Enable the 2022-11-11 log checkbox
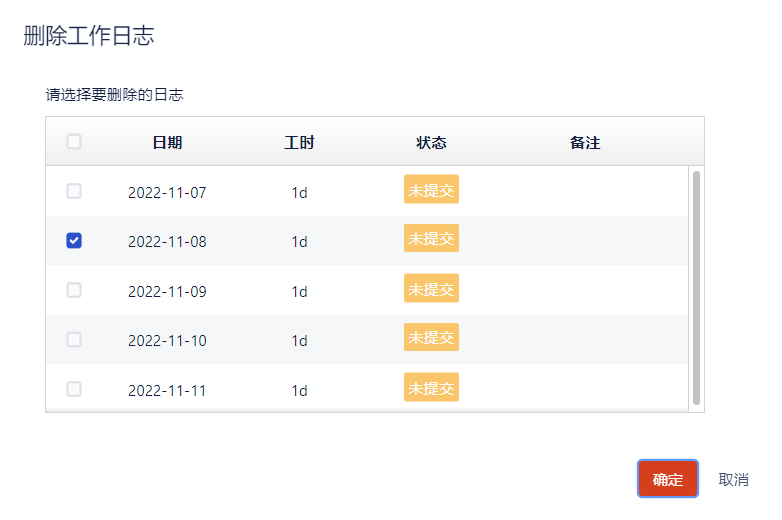 74,389
